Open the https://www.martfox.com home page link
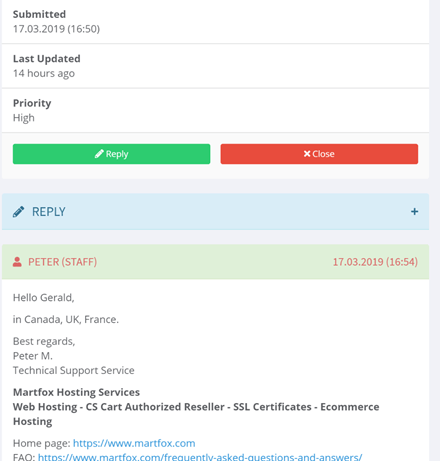 [134, 443]
